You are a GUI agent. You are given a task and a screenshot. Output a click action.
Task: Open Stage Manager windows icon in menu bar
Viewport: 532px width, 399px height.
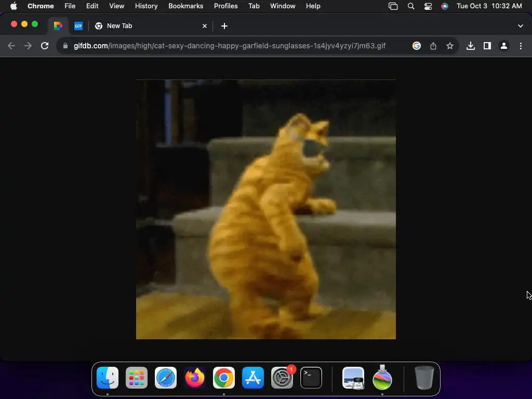click(393, 6)
